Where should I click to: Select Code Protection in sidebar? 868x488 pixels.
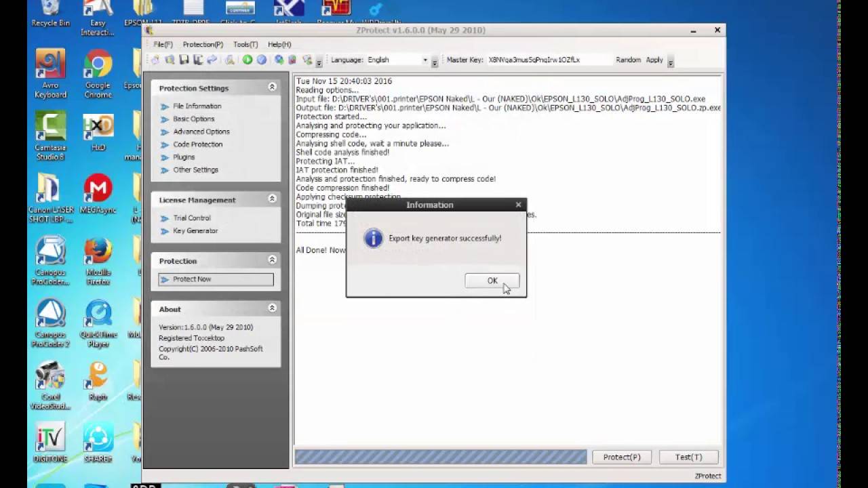(197, 144)
